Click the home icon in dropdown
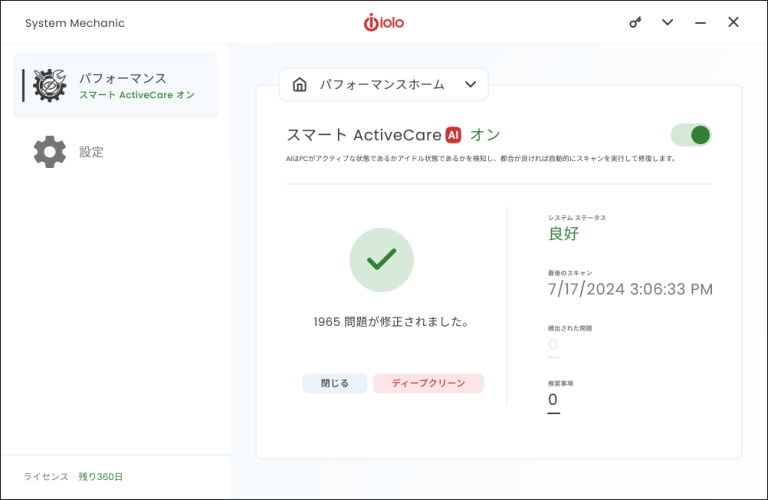Viewport: 768px width, 500px height. click(299, 85)
